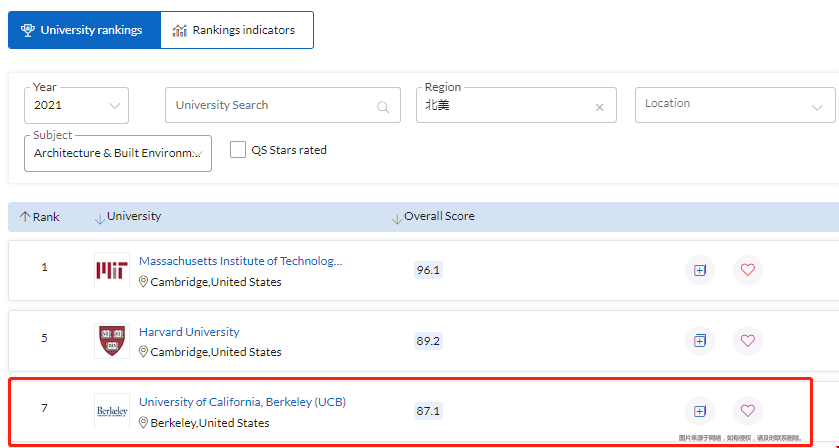Click the chart icon on indicators tab
The width and height of the screenshot is (839, 448).
tap(179, 31)
